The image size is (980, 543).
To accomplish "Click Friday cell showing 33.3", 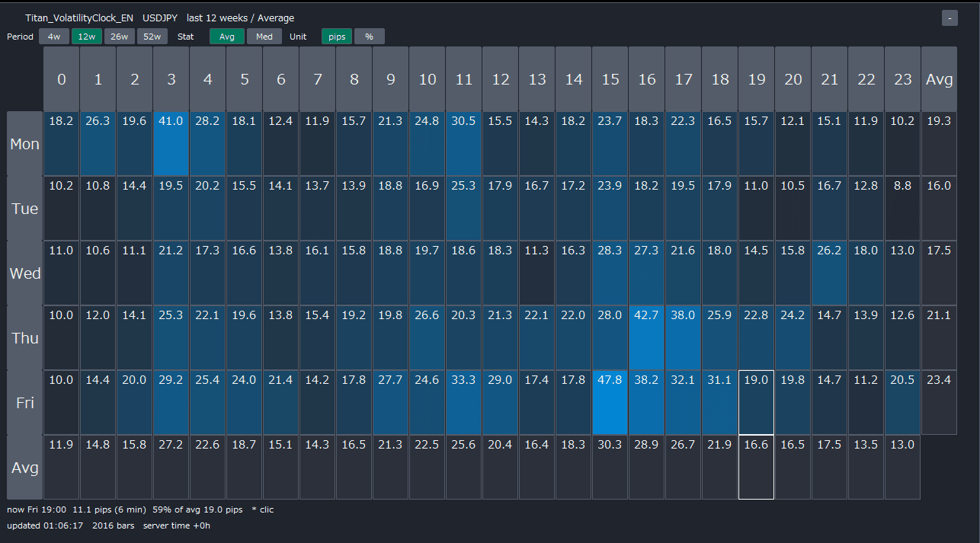I will point(464,403).
